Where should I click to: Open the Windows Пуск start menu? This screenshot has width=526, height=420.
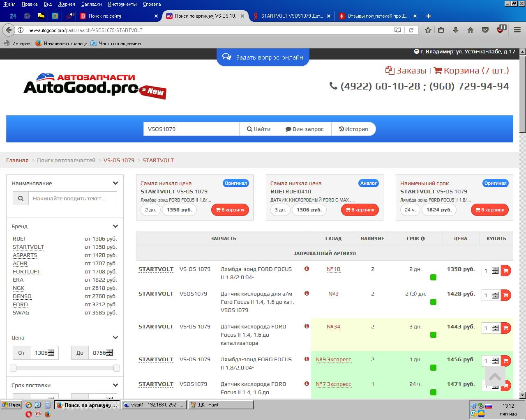(11, 405)
